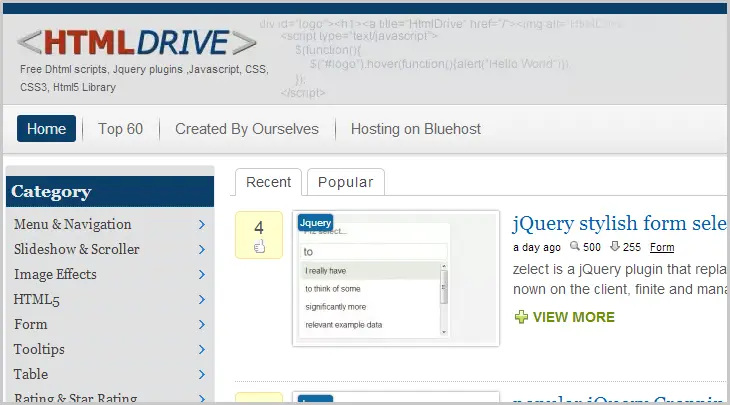Open the Top 60 menu item
This screenshot has width=730, height=405.
(x=121, y=129)
